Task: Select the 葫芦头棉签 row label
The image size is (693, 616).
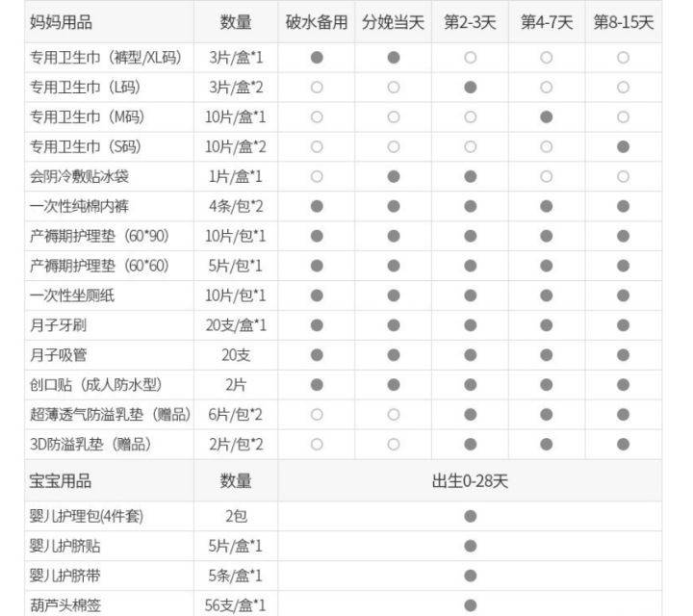Action: pyautogui.click(x=65, y=605)
